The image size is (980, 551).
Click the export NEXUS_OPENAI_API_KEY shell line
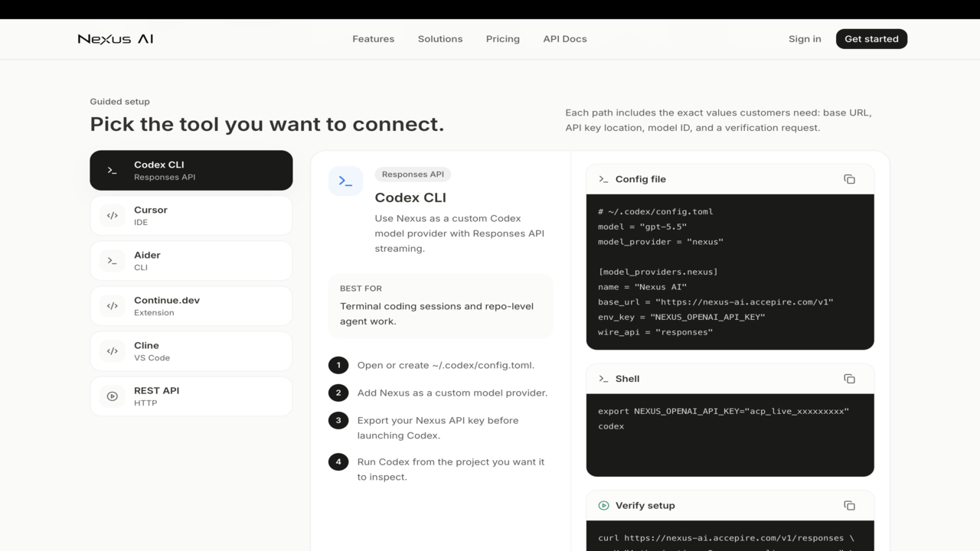[724, 411]
